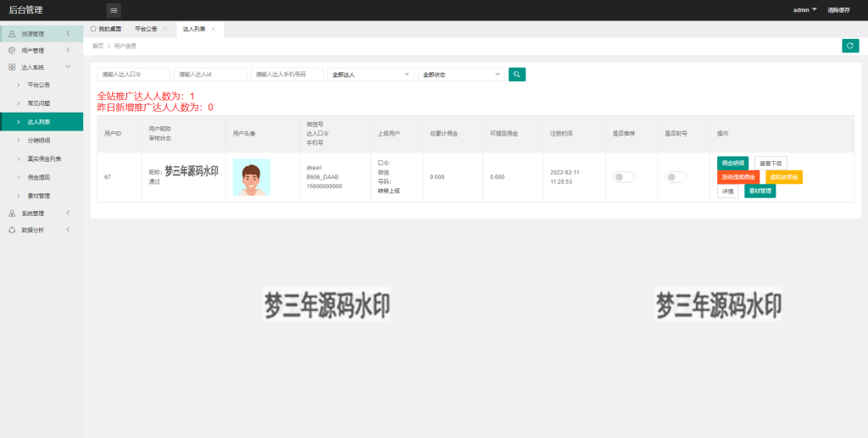Click the registration date 2022-02-11

pyautogui.click(x=565, y=173)
